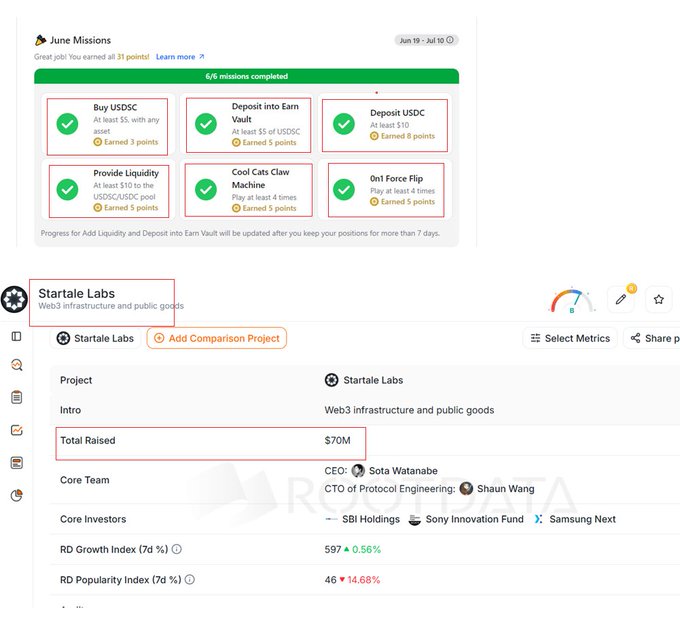Viewport: 680px width, 626px height.
Task: Click the Jun 19 - Jul 10 date badge
Action: (426, 40)
